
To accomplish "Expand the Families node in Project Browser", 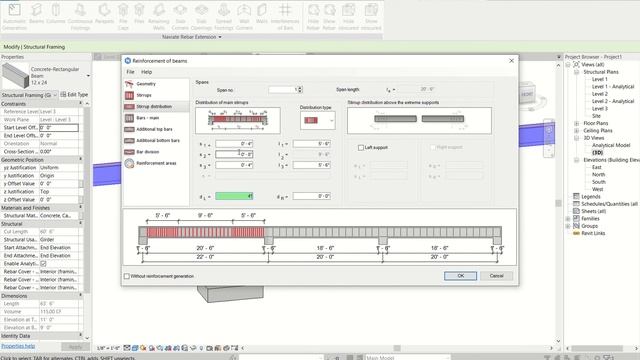I will (568, 219).
